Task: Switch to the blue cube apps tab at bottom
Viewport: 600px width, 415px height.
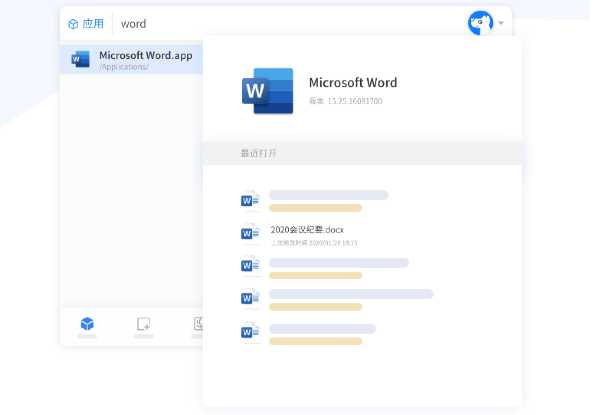Action: pos(87,323)
